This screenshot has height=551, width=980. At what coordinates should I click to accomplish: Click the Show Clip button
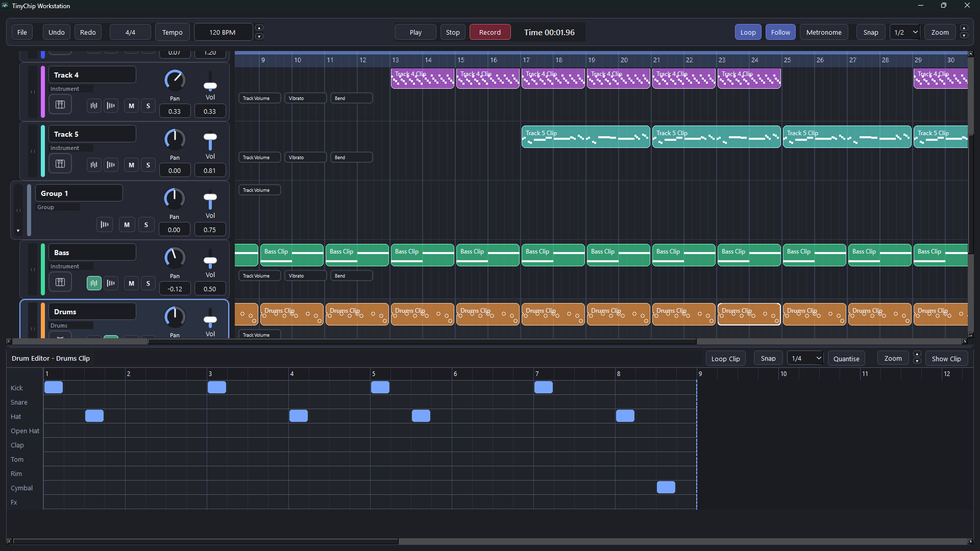946,359
